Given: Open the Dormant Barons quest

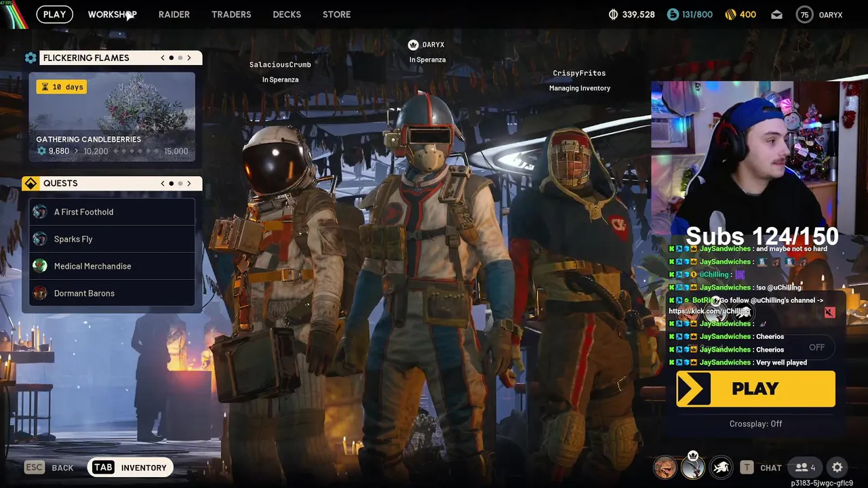Looking at the screenshot, I should coord(112,293).
